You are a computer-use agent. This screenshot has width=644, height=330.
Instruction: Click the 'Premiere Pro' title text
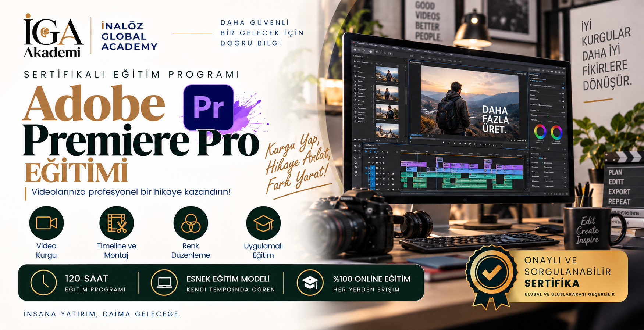[x=142, y=141]
